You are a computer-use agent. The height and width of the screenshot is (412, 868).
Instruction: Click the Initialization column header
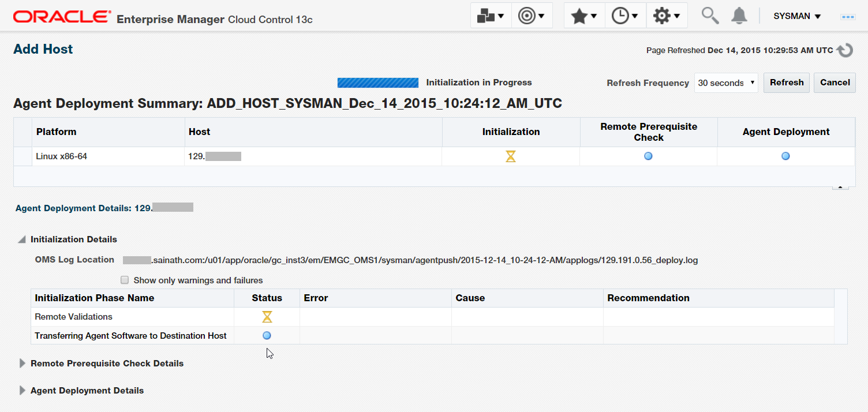pyautogui.click(x=511, y=132)
